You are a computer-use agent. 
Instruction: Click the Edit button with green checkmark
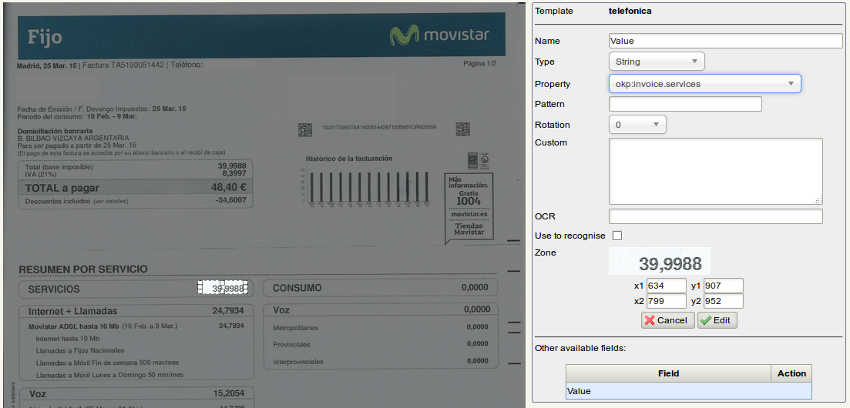[717, 320]
